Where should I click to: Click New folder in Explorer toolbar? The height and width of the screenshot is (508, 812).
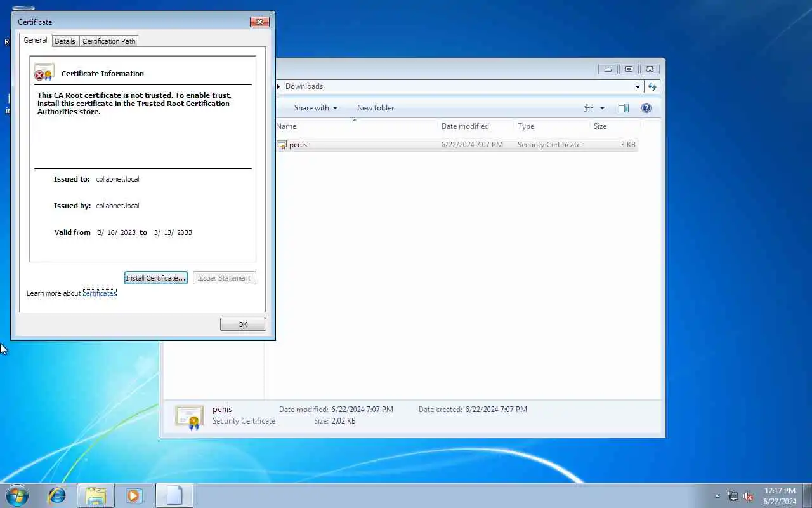376,108
